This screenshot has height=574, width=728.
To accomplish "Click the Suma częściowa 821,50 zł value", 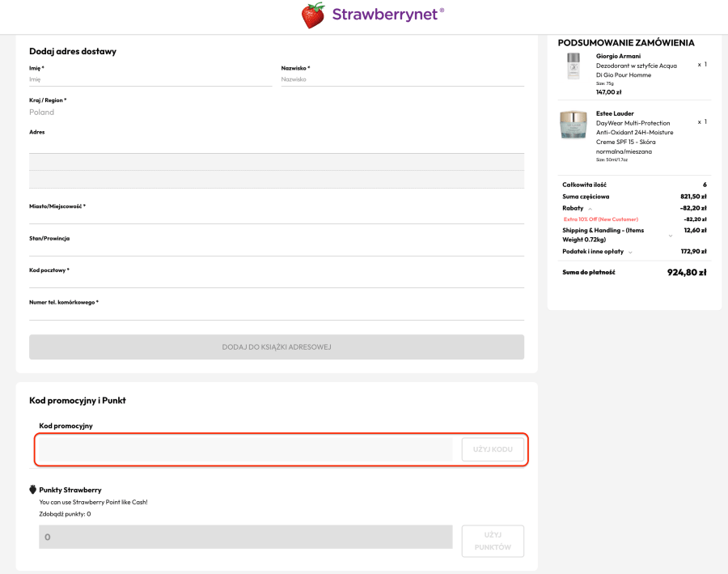I will click(693, 197).
